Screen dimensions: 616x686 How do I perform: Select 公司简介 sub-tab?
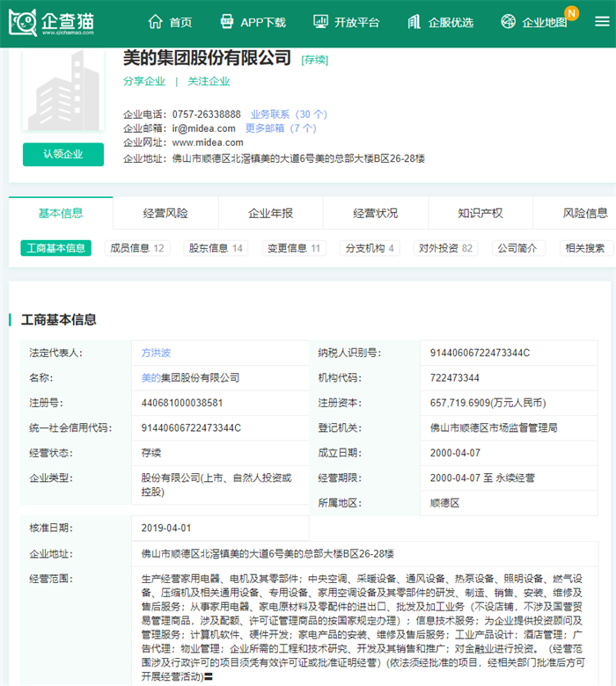coord(518,248)
